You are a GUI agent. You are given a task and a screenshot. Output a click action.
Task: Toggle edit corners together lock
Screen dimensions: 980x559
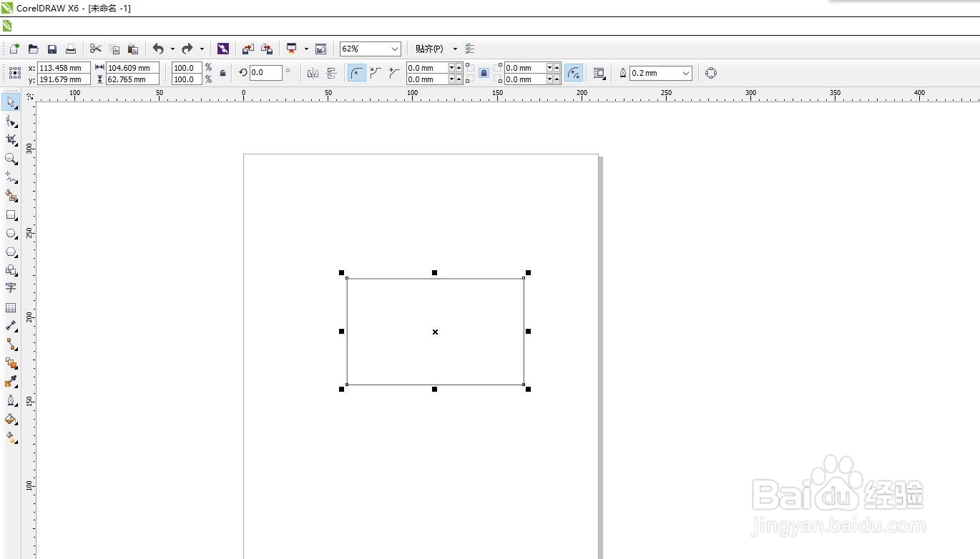pos(484,73)
